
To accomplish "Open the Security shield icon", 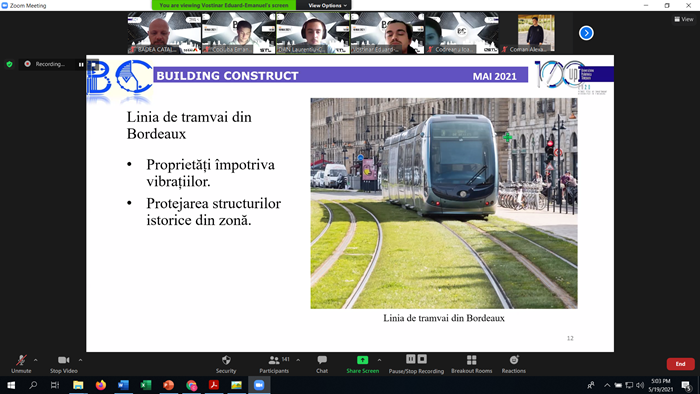I will tap(226, 360).
